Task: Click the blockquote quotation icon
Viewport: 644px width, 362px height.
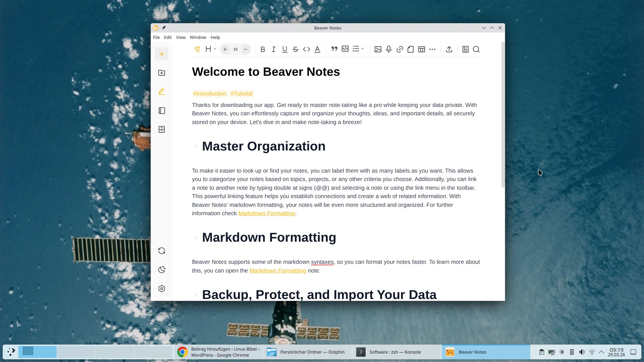Action: pyautogui.click(x=334, y=49)
